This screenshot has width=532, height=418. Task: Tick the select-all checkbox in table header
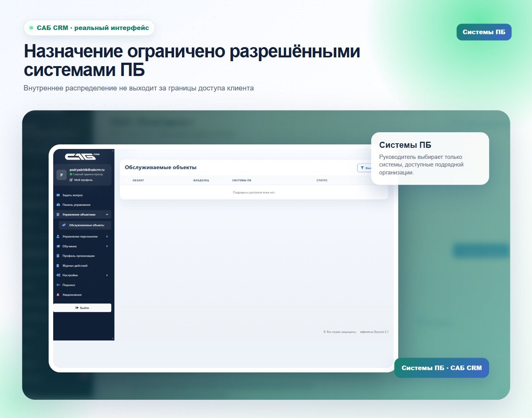click(x=127, y=180)
